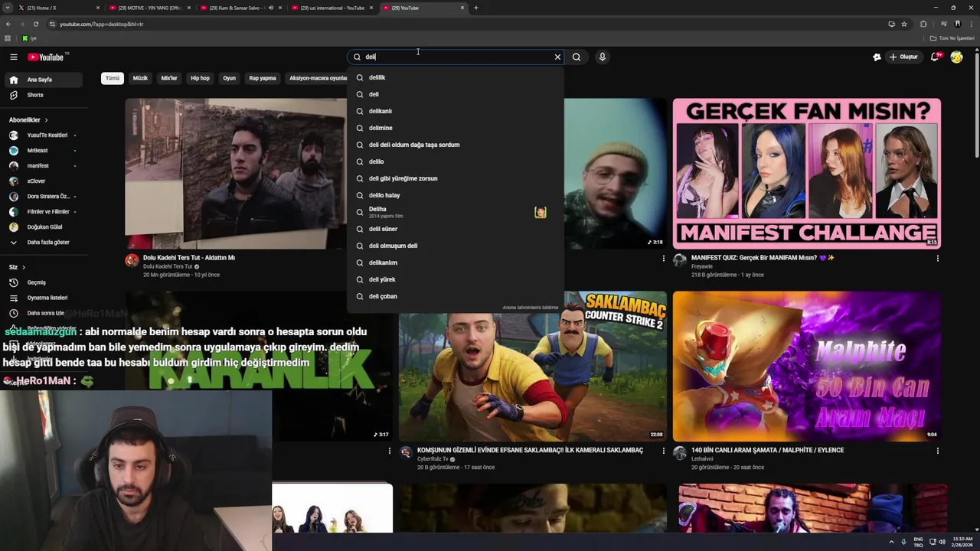
Task: Open the Malphite 50 Bin Can thumbnail
Action: point(807,366)
